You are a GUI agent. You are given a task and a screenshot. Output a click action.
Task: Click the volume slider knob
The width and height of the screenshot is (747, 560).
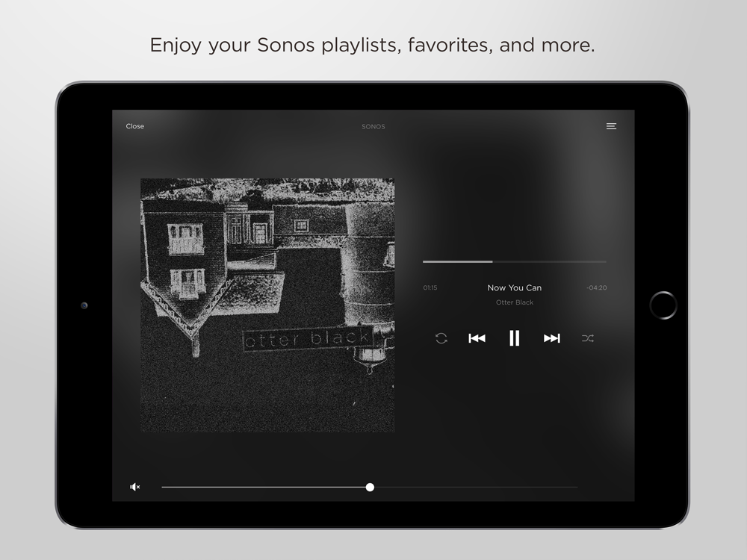coord(370,487)
